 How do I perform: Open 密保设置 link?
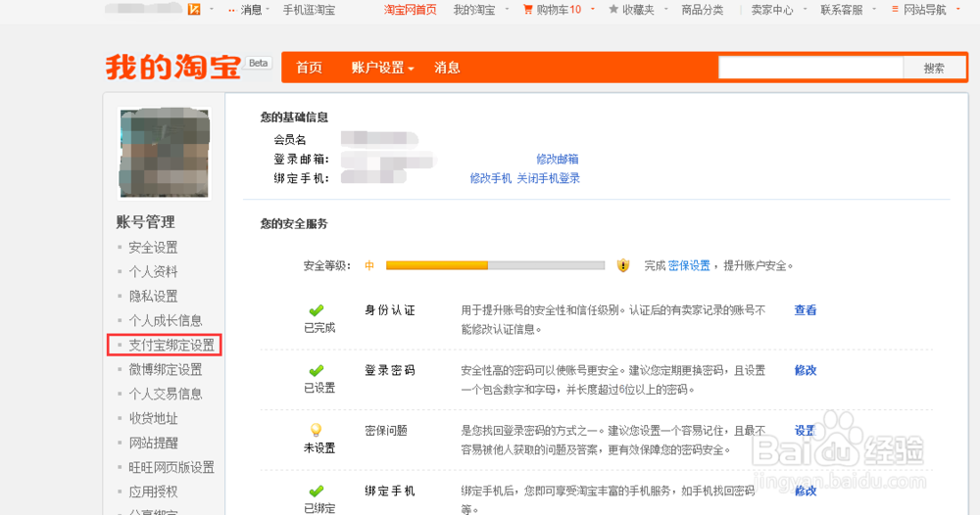coord(689,266)
